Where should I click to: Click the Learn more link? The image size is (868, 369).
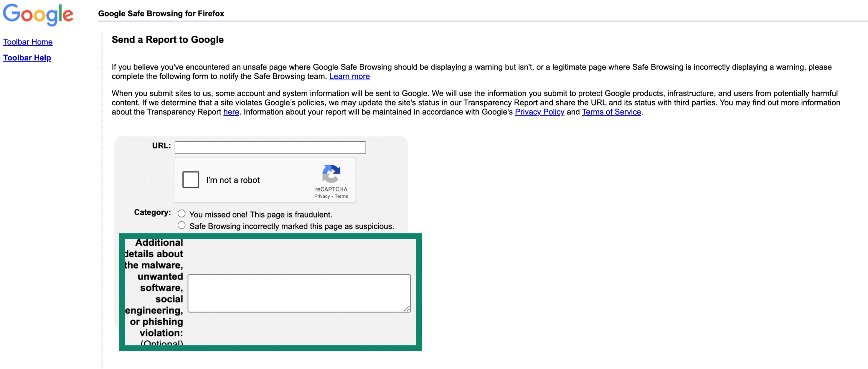click(349, 76)
